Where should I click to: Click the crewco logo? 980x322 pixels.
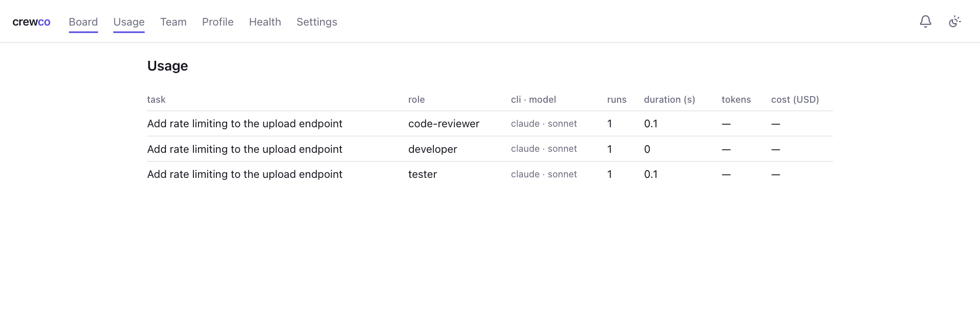31,22
